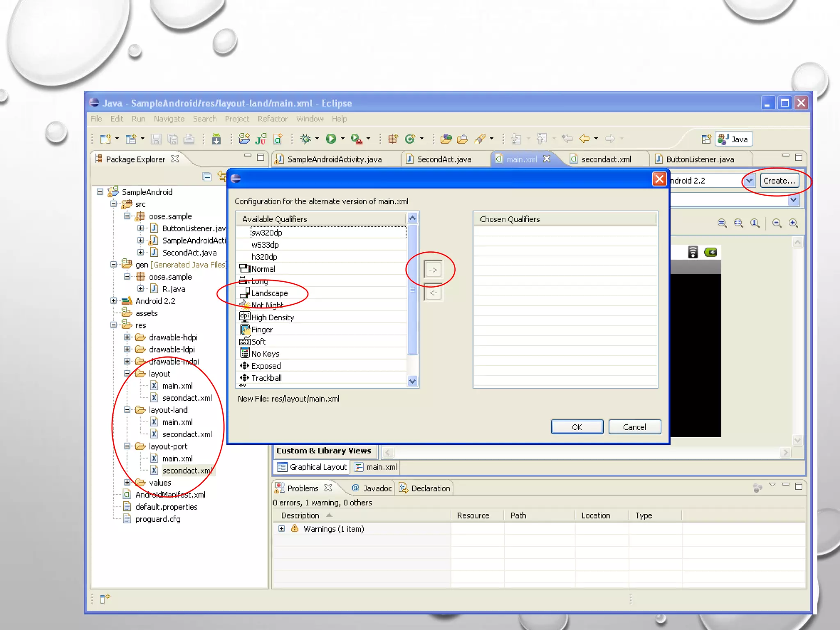
Task: Open the Project menu
Action: click(x=237, y=119)
